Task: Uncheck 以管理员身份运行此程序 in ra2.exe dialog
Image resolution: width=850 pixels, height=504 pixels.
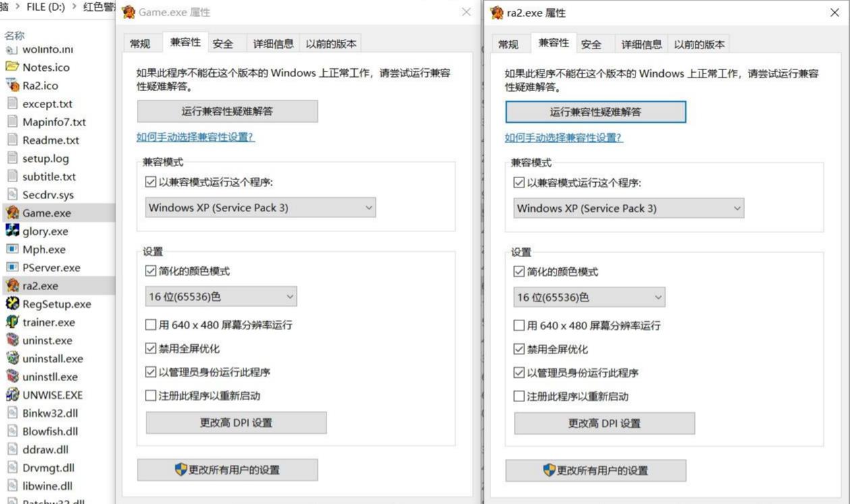Action: click(x=519, y=372)
